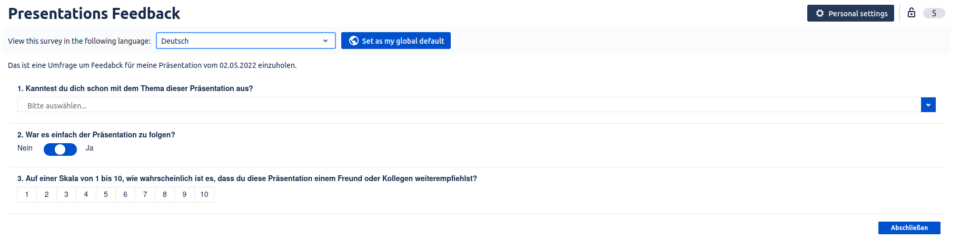Viewport: 980px width, 249px height.
Task: Select rating 10 on the scale
Action: pos(204,195)
